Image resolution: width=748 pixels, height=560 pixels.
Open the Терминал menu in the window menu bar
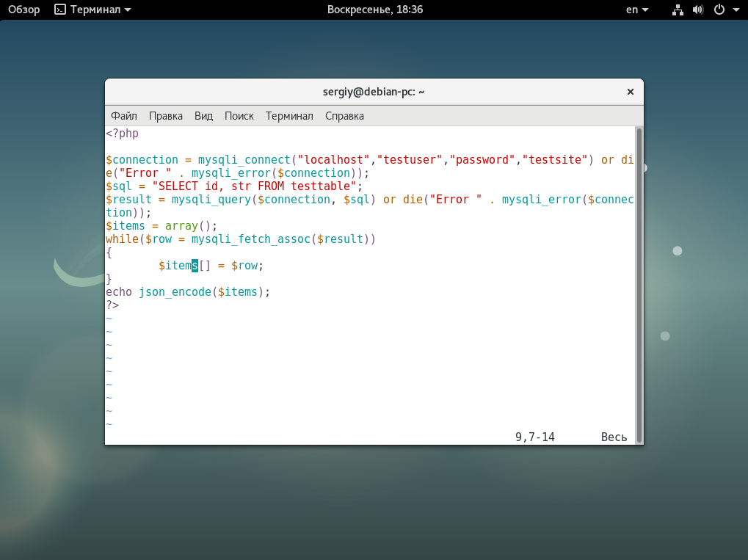[289, 116]
